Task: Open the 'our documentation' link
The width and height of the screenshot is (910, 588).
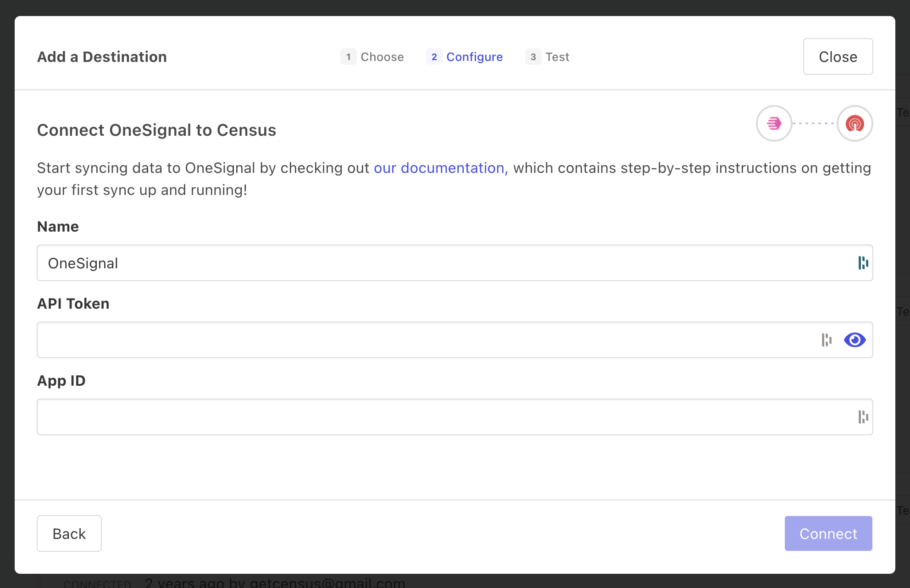Action: (440, 168)
